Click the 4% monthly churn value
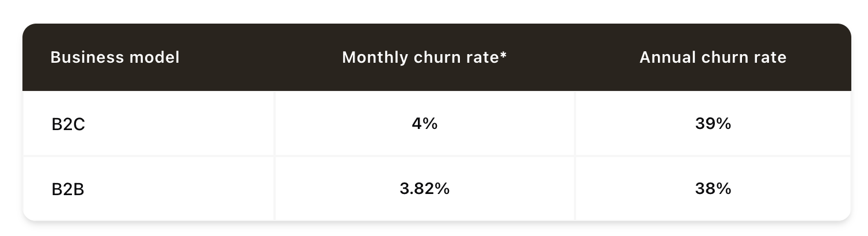This screenshot has height=236, width=868. pyautogui.click(x=424, y=124)
